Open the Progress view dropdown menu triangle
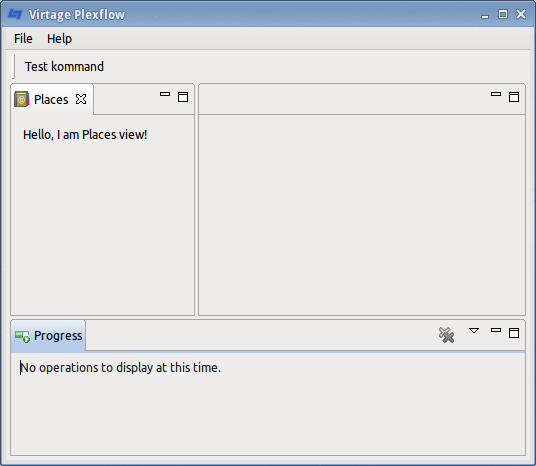536x466 pixels. (x=474, y=330)
